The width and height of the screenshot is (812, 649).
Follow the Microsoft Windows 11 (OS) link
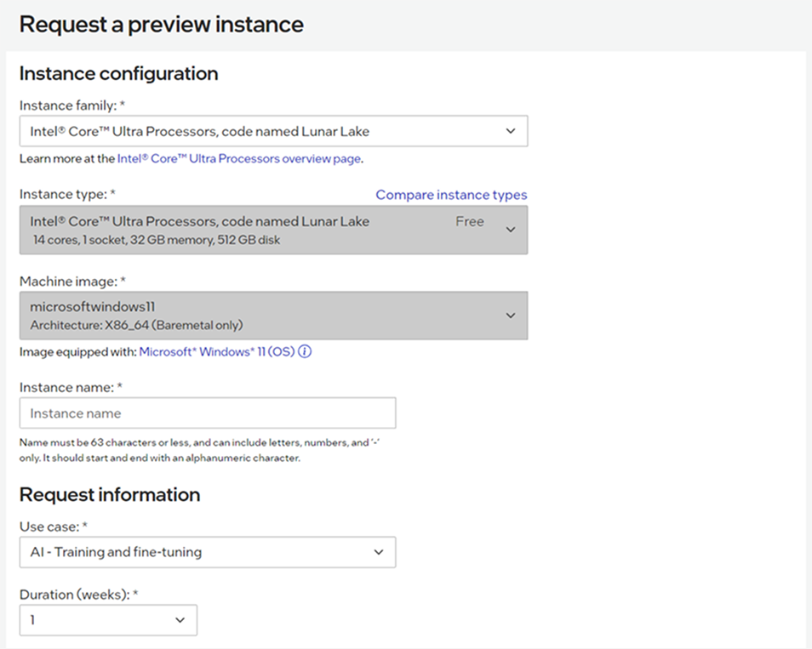pos(216,352)
